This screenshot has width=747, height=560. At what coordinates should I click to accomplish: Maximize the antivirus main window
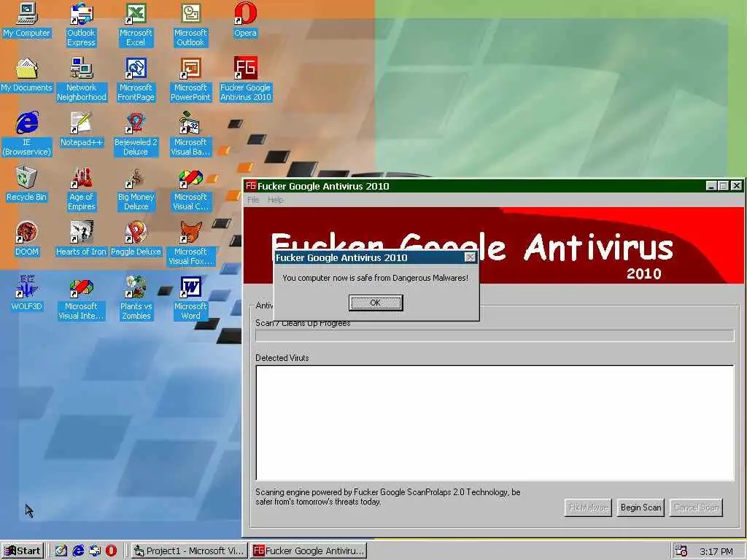723,186
